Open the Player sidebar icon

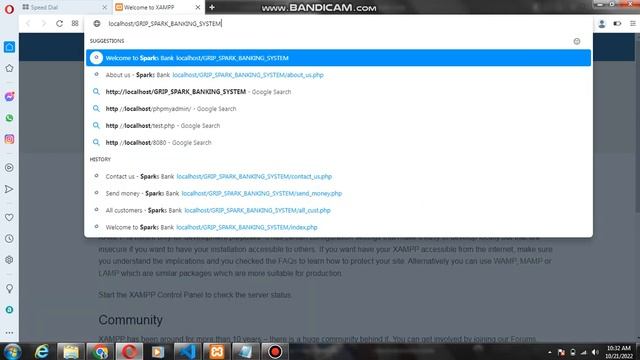click(x=9, y=167)
